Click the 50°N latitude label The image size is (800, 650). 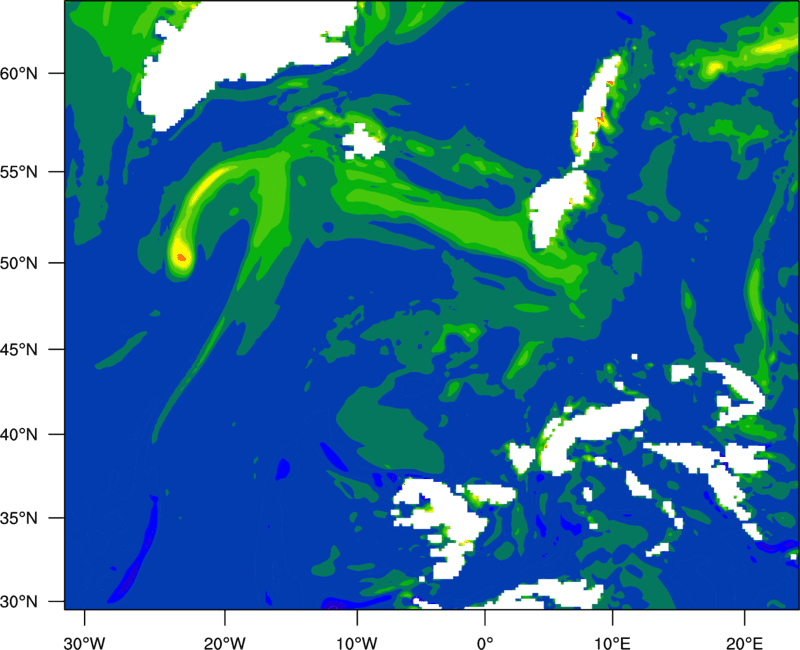tap(19, 263)
